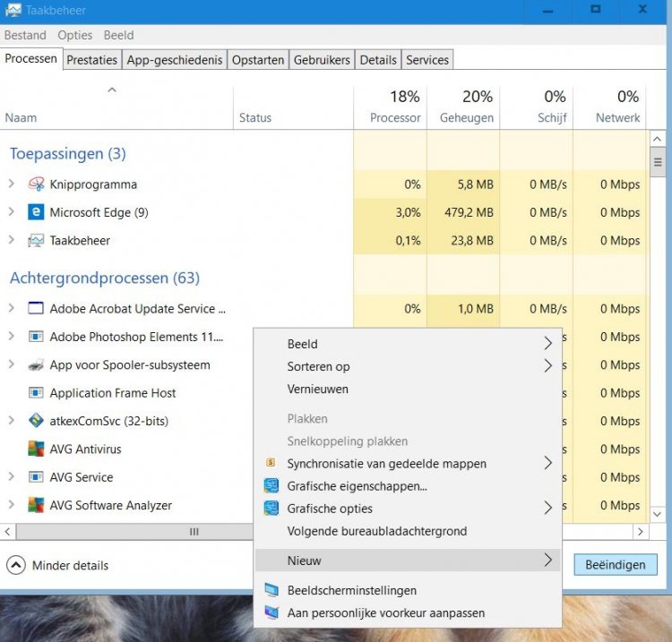Click the Beëindigen button
672x642 pixels.
tap(615, 565)
